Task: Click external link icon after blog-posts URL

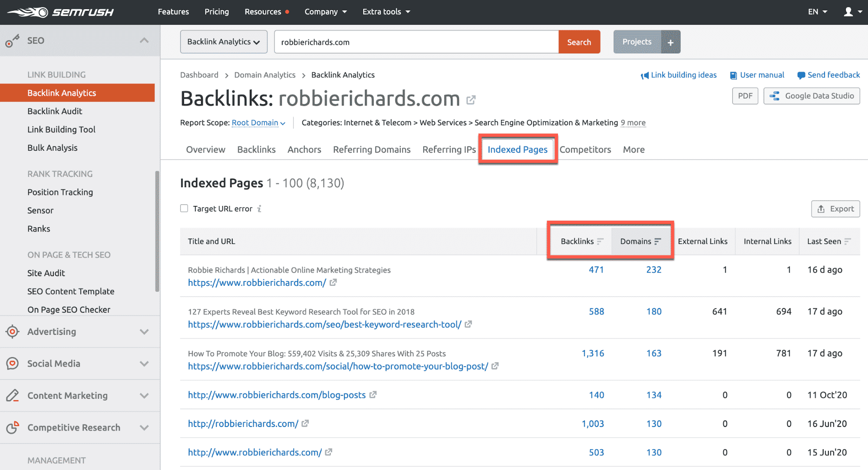Action: pos(373,395)
